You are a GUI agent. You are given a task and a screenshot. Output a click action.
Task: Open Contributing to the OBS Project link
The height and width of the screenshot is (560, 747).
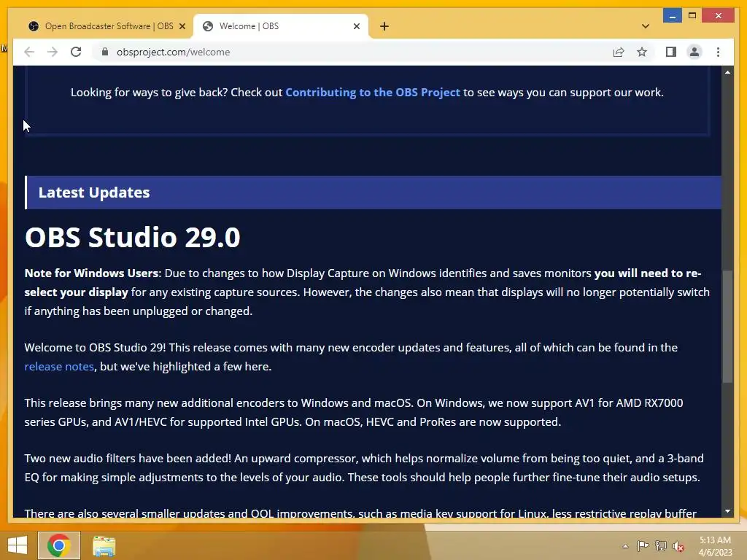[373, 93]
